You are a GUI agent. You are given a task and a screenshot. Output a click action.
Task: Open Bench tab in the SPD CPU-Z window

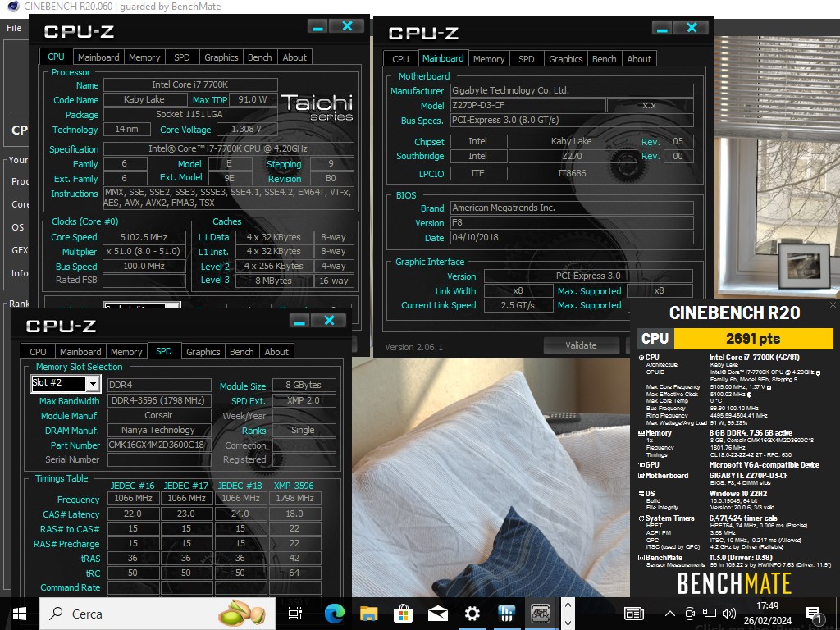(x=242, y=352)
